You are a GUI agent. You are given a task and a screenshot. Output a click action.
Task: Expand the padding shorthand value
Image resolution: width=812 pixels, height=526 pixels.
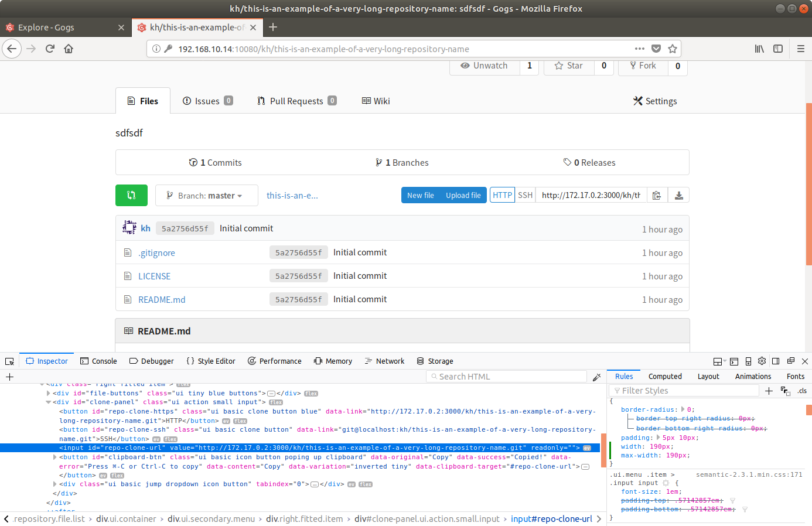tap(658, 438)
